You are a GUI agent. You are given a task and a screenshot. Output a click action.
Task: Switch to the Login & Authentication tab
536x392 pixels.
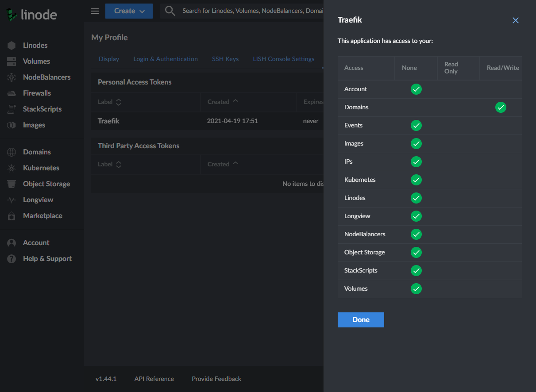click(166, 59)
